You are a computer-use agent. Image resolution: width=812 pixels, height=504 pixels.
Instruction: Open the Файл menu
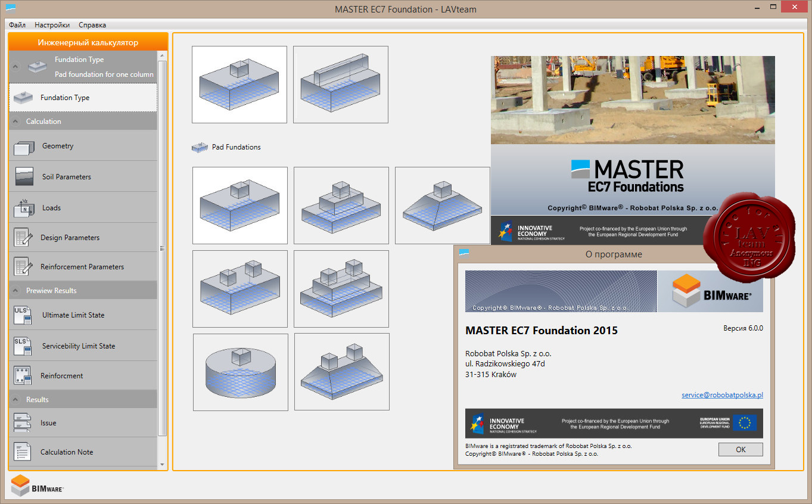click(x=17, y=25)
